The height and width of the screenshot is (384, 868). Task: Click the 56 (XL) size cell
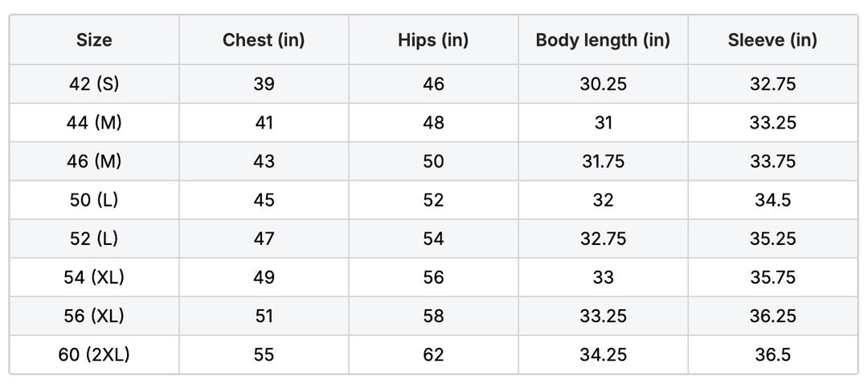94,316
